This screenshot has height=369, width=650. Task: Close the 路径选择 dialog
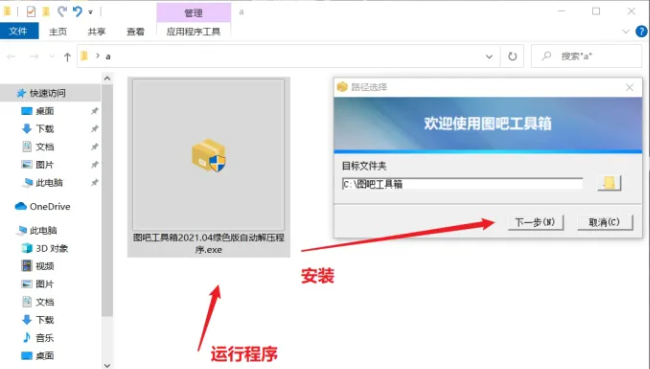[x=630, y=87]
